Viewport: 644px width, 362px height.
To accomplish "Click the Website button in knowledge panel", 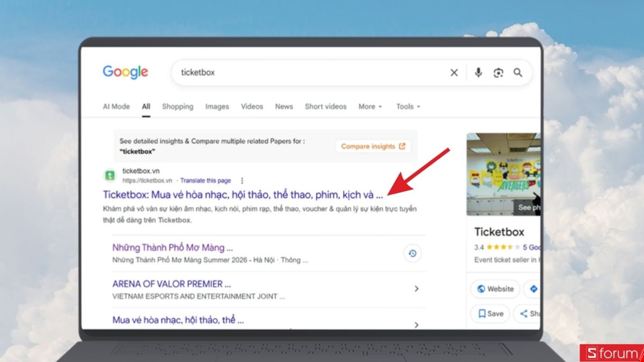I will tap(495, 289).
